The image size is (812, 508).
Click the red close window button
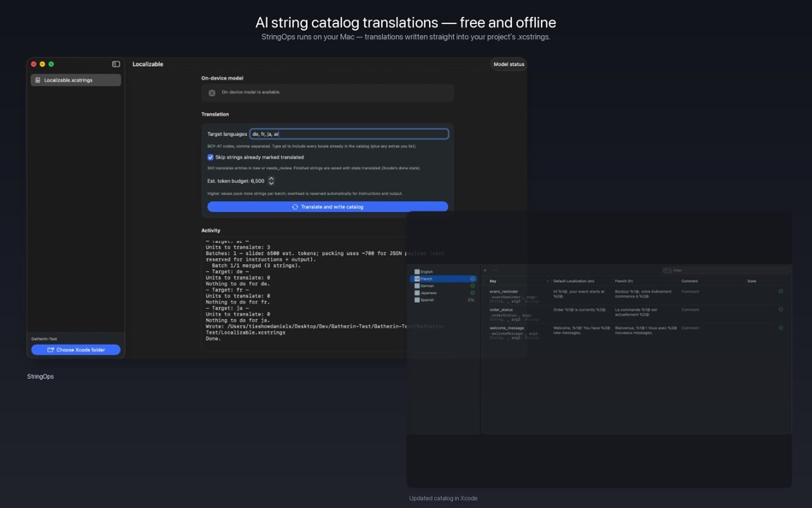(x=33, y=64)
